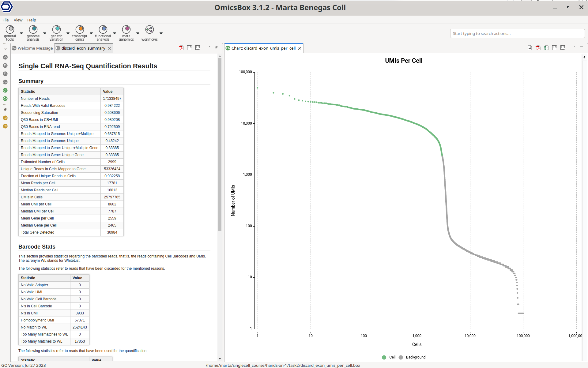Image resolution: width=588 pixels, height=368 pixels.
Task: Select the Median UMI per Cell row
Action: click(x=71, y=211)
